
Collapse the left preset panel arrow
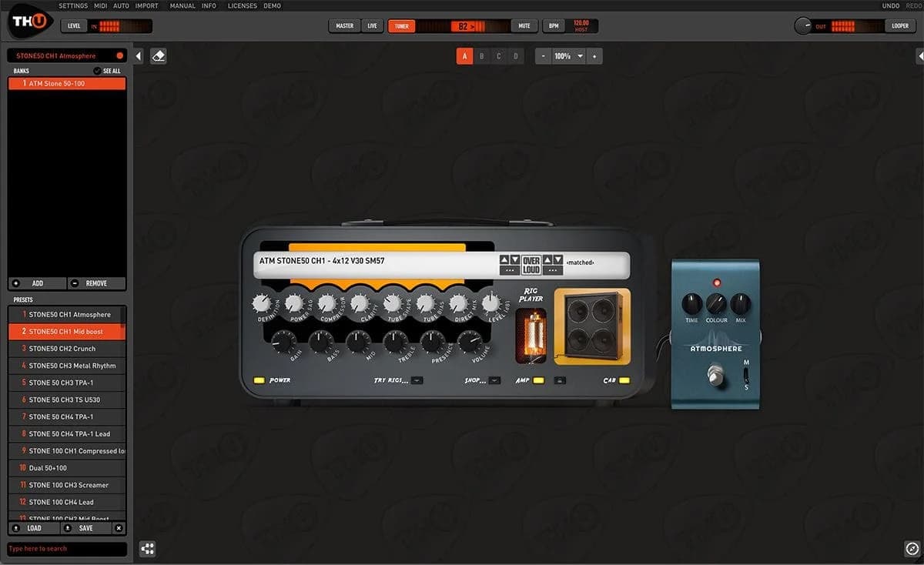(x=139, y=56)
